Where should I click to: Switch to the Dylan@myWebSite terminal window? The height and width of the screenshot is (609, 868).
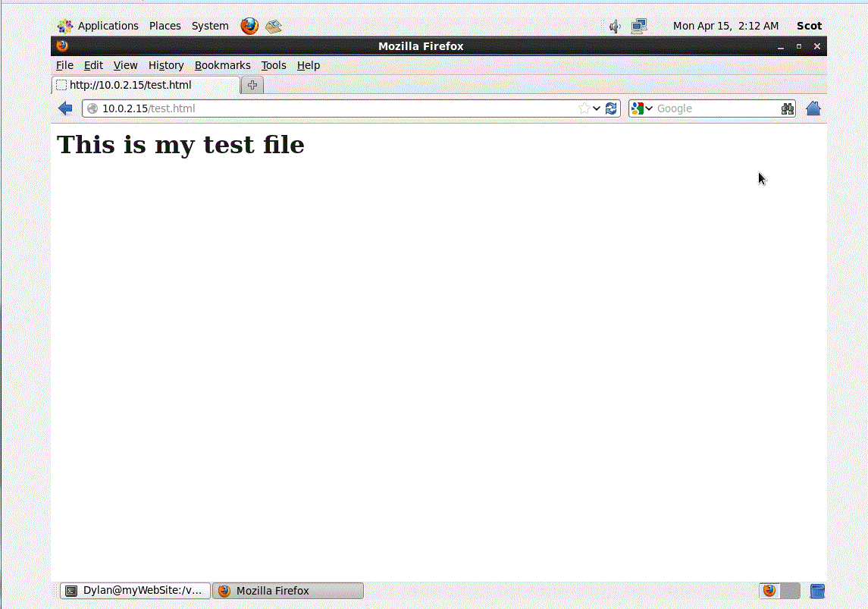click(x=135, y=591)
